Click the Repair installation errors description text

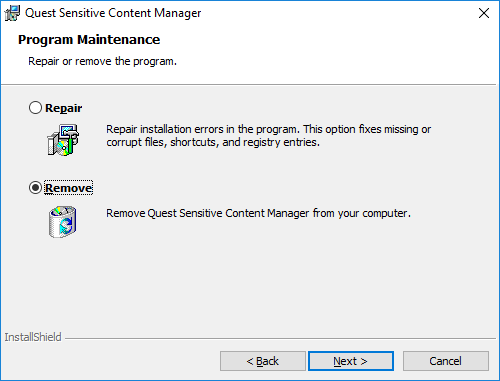point(268,136)
